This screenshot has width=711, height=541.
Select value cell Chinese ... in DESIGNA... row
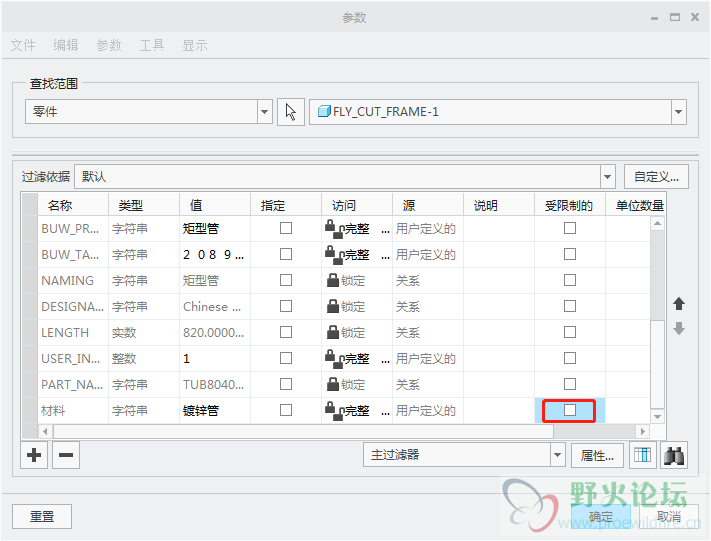click(215, 307)
